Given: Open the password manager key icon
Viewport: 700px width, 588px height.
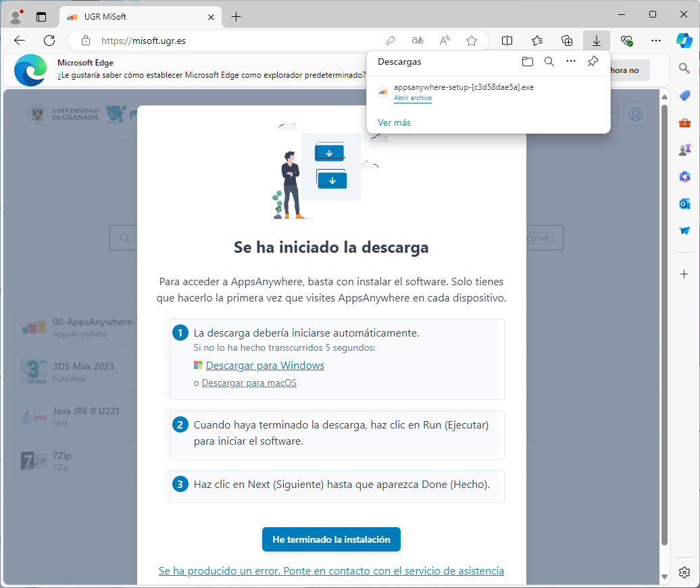Looking at the screenshot, I should pos(390,41).
